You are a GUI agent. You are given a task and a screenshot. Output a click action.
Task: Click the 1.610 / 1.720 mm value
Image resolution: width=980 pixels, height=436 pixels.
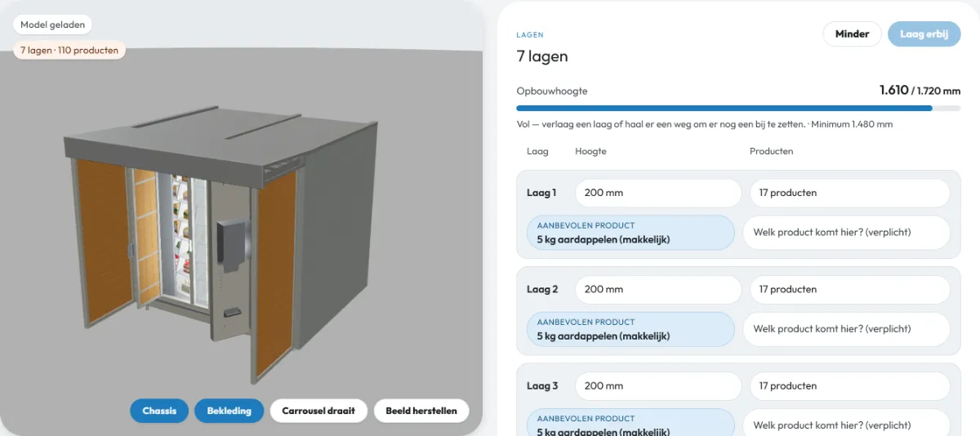click(x=920, y=90)
